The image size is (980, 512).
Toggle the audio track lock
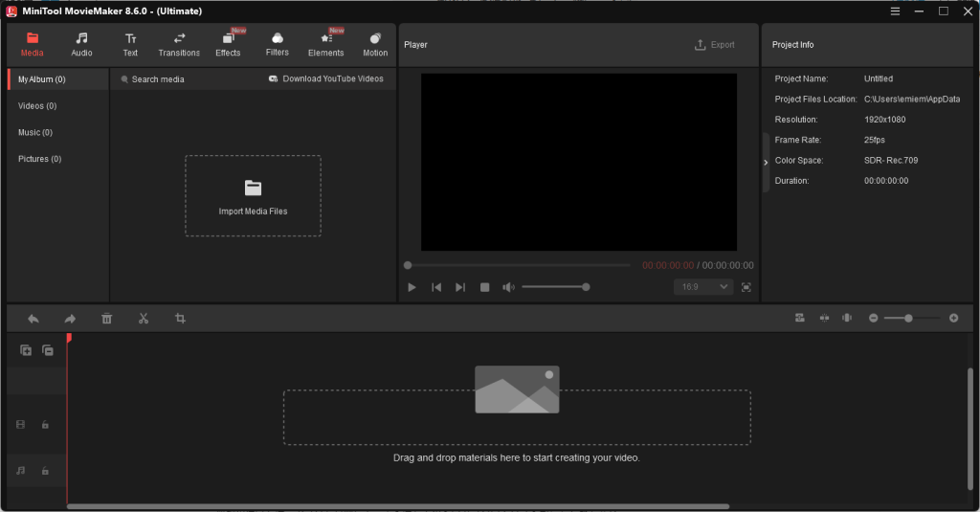coord(45,470)
